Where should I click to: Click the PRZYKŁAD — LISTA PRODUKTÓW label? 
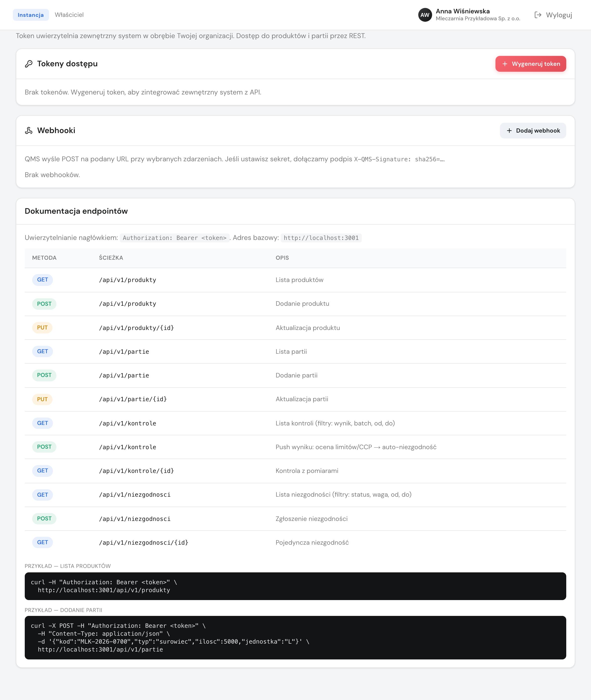pos(68,566)
